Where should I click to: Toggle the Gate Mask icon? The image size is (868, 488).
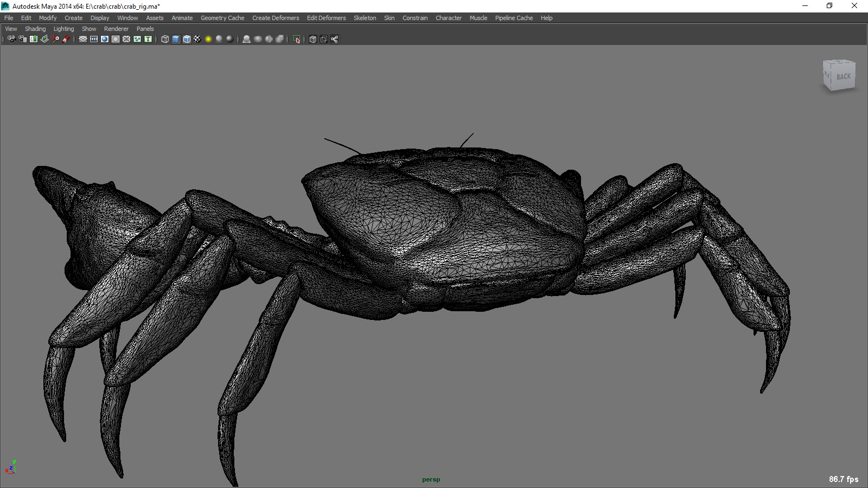pyautogui.click(x=116, y=39)
